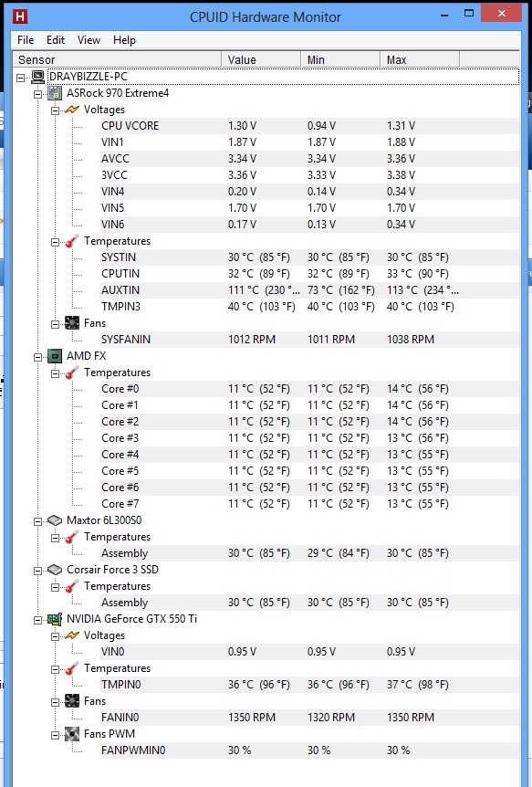The width and height of the screenshot is (532, 787).
Task: Click the NVIDIA GeForce GTX 550 Ti card icon
Action: click(x=55, y=619)
